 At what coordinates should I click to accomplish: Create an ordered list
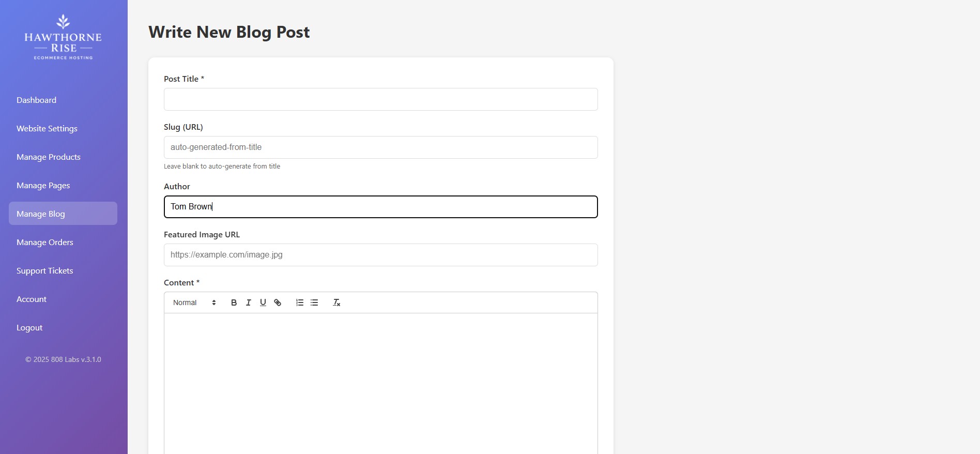(299, 302)
